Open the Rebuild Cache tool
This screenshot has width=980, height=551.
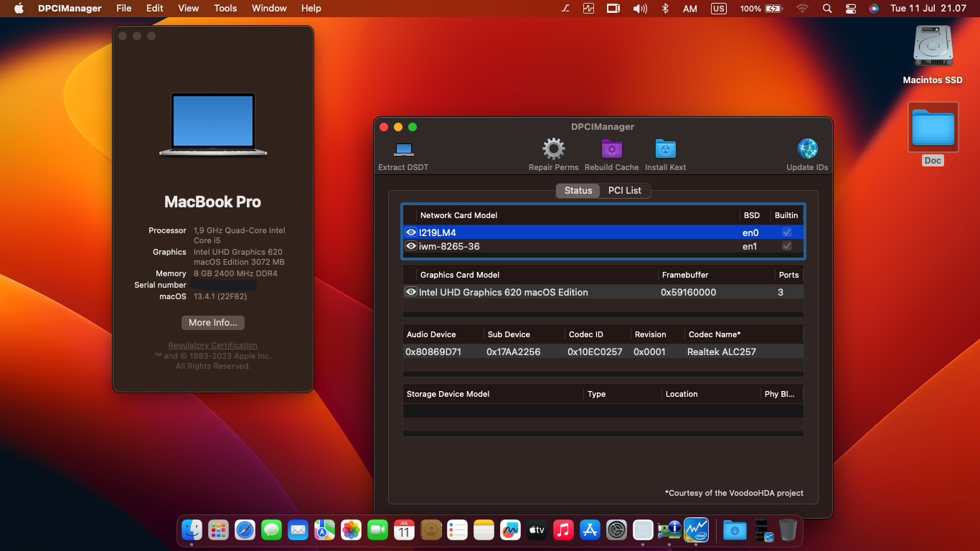click(611, 149)
